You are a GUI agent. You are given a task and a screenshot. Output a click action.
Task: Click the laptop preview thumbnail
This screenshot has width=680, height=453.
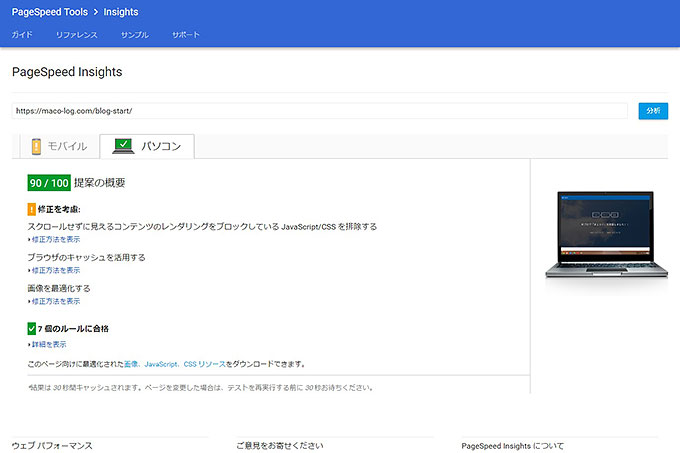(x=606, y=234)
